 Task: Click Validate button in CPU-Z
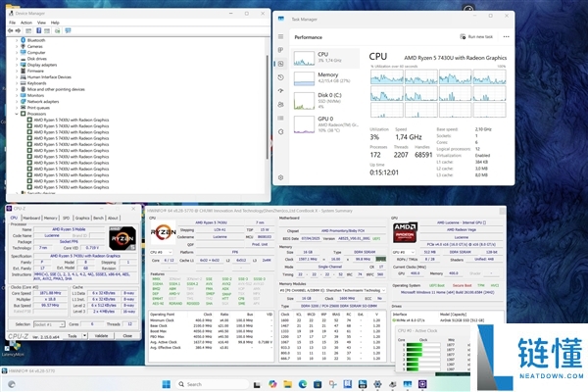pyautogui.click(x=101, y=336)
